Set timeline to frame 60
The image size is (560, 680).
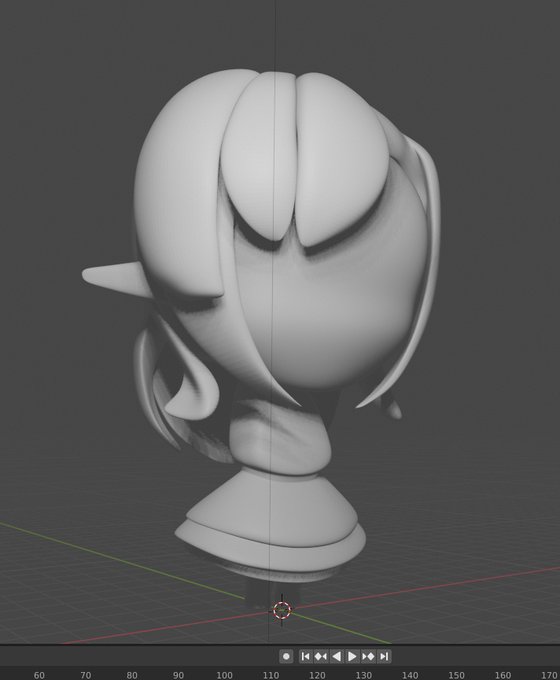point(39,675)
